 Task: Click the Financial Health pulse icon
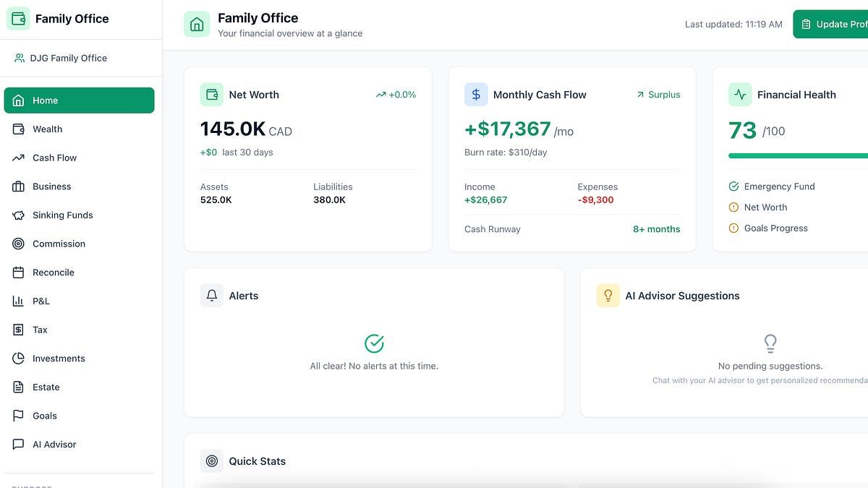pos(740,95)
